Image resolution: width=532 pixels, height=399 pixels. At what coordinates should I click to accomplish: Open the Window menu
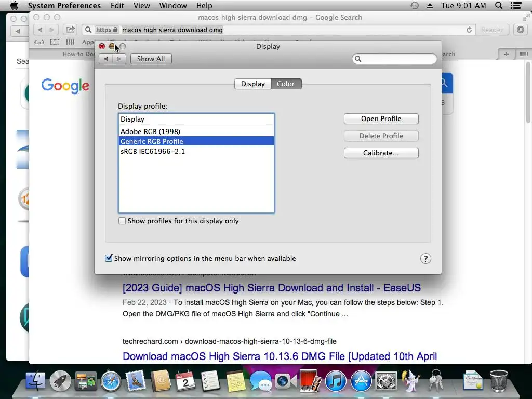(x=172, y=5)
